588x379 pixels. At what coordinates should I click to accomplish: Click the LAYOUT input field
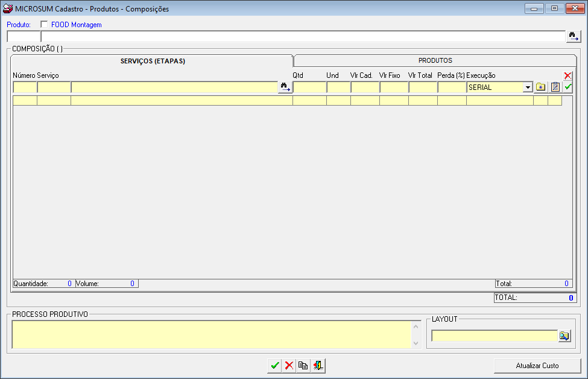coord(494,336)
